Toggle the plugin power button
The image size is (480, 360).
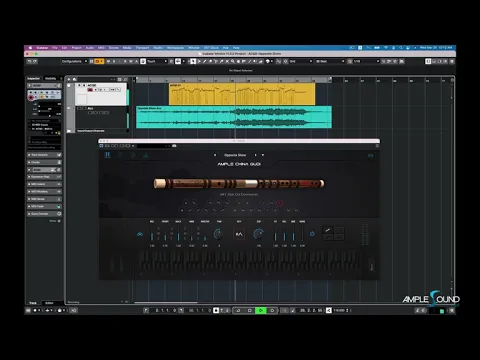pyautogui.click(x=312, y=234)
